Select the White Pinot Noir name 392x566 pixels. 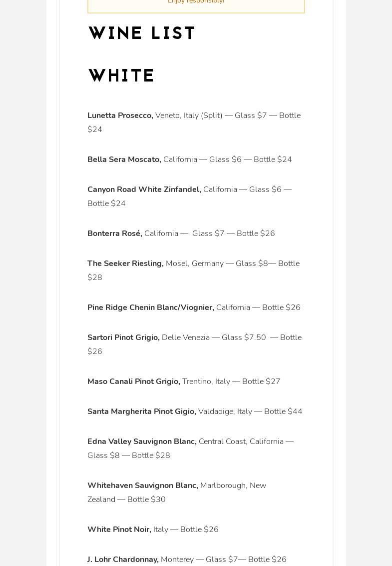click(x=119, y=529)
